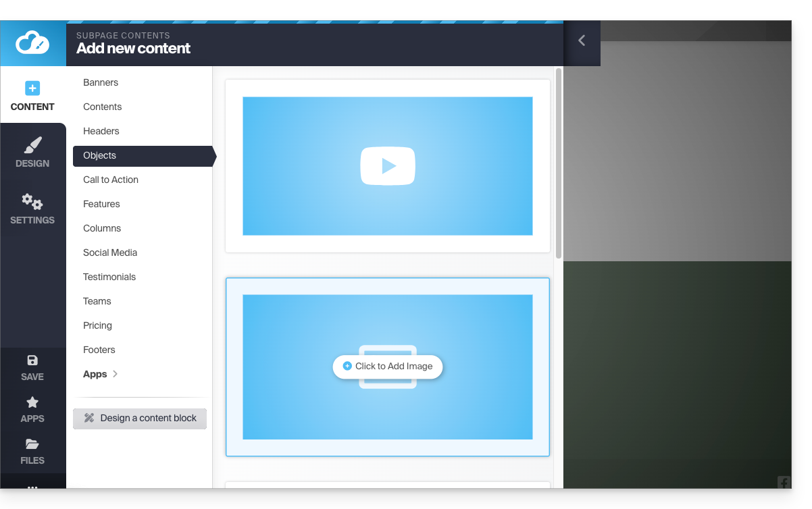Collapse the panel with left chevron
The image size is (812, 509).
tap(582, 41)
